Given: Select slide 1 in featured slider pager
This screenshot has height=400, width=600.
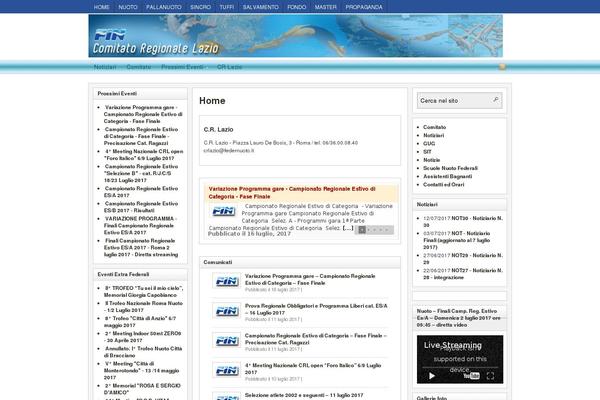Looking at the screenshot, I should tap(362, 230).
